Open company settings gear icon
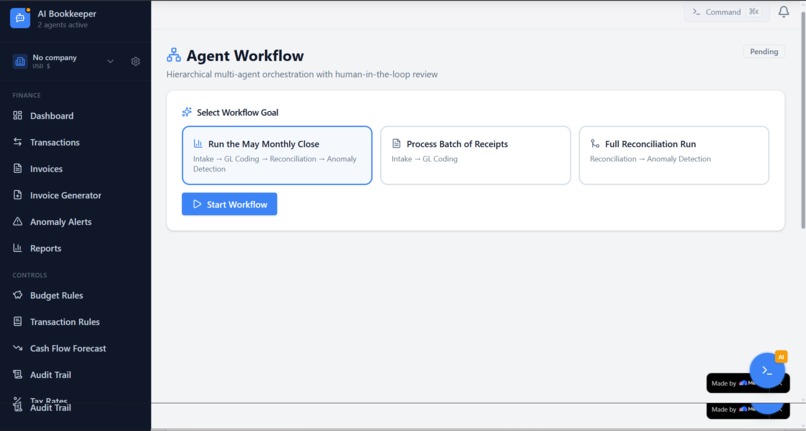806x431 pixels. point(136,61)
